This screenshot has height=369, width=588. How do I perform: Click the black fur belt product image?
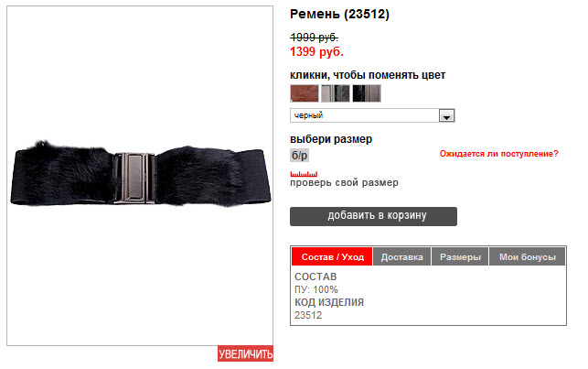tap(140, 173)
